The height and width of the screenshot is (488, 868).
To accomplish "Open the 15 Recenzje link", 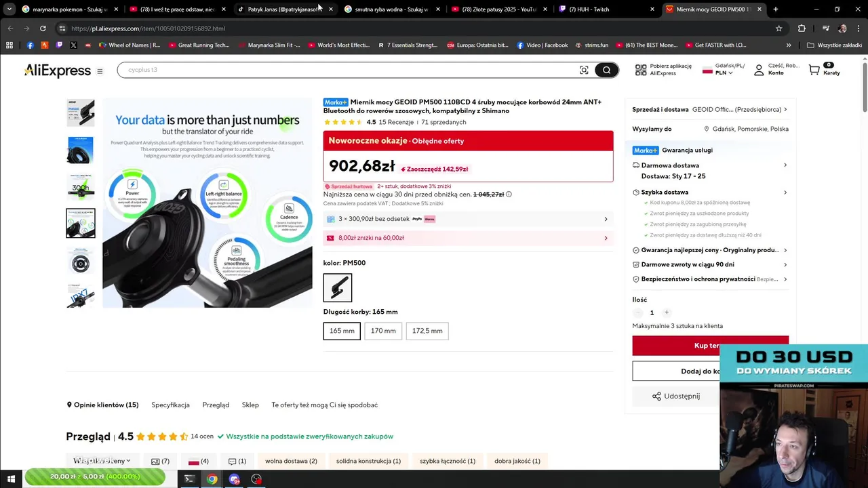I will click(x=396, y=122).
